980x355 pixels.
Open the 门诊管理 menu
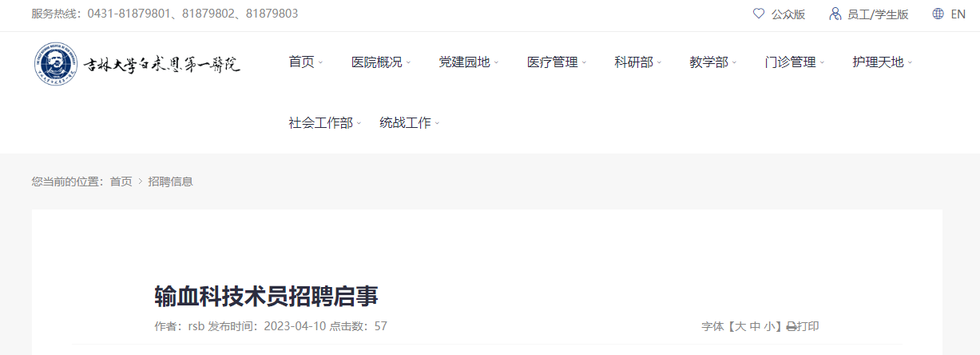click(x=795, y=62)
